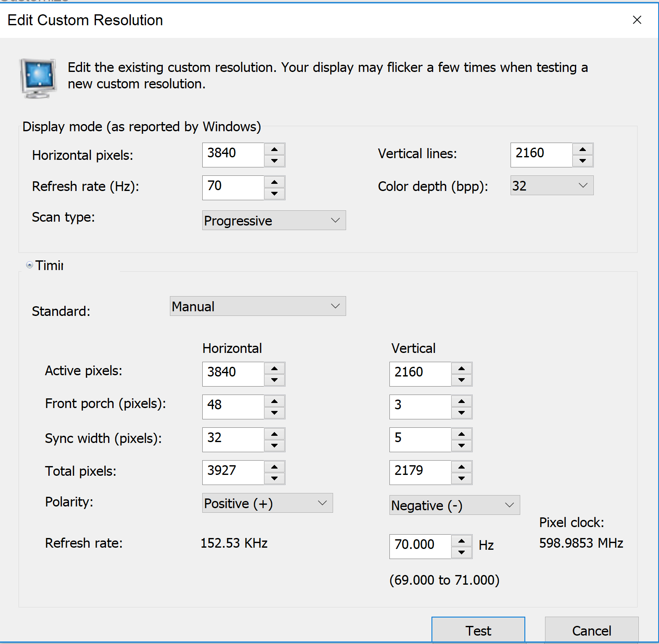Decrease horizontal Total pixels value

(275, 479)
